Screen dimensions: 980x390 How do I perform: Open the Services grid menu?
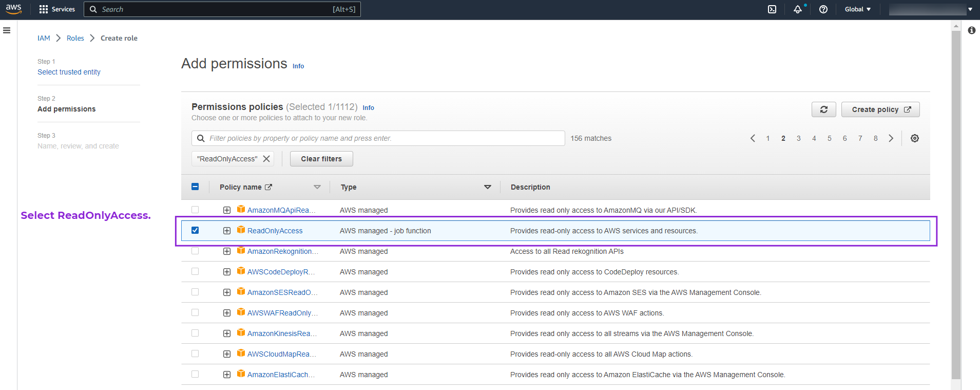(x=57, y=9)
